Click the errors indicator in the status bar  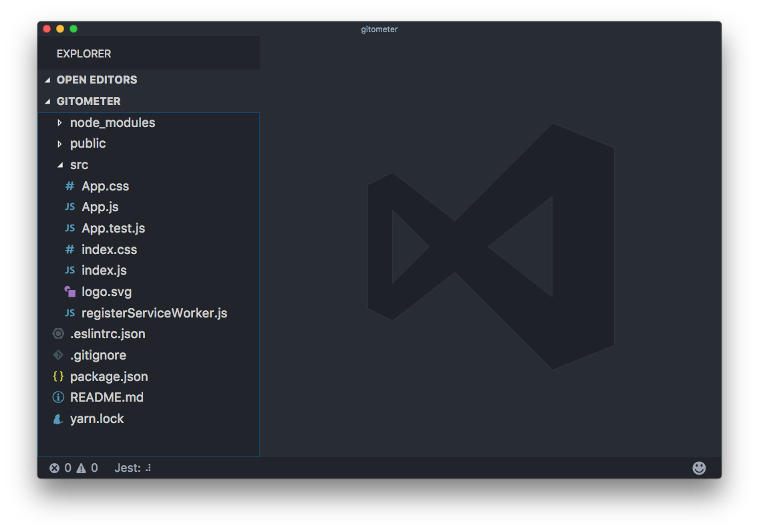(x=60, y=468)
